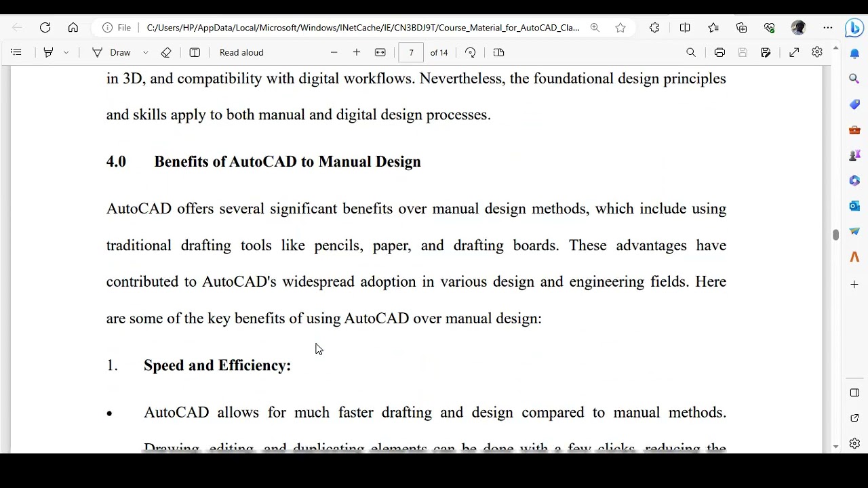868x488 pixels.
Task: Click the 'Speed and Efficiency:' subheading
Action: 217,365
